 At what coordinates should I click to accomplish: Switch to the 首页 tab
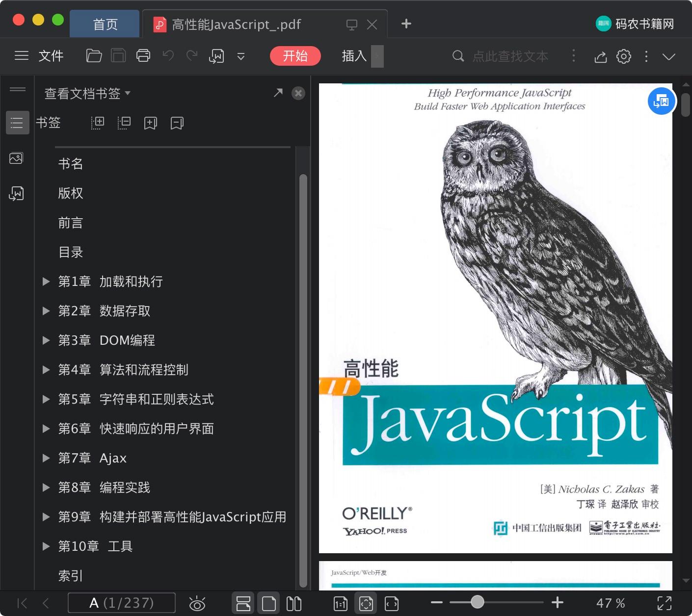(105, 24)
